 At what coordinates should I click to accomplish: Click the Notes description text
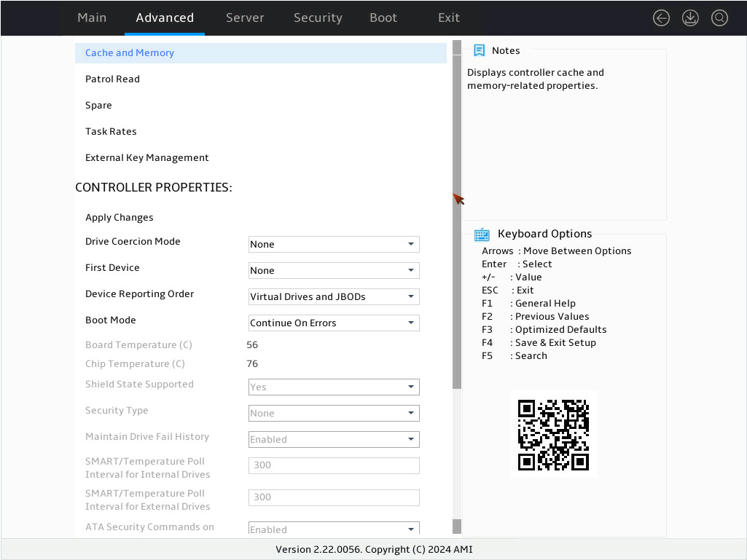click(536, 79)
